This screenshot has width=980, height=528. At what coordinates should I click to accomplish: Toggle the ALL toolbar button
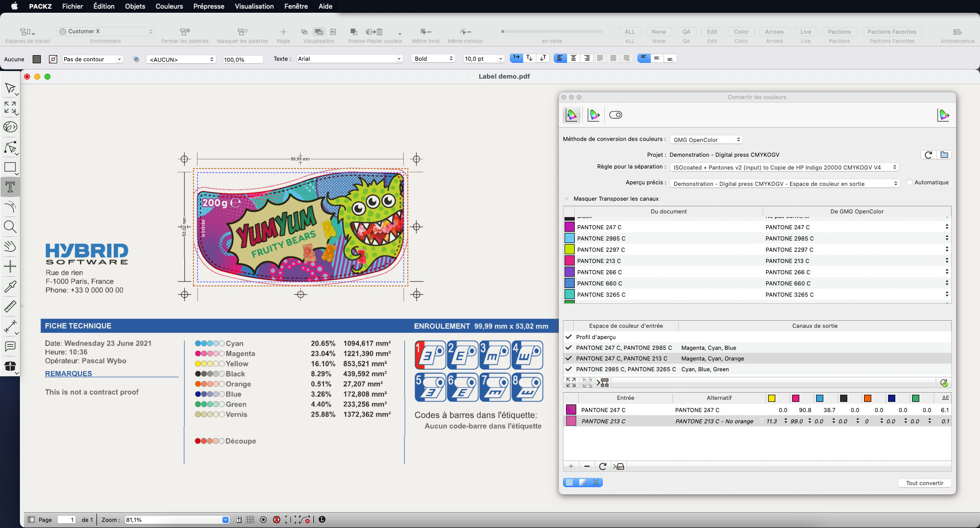(x=630, y=32)
